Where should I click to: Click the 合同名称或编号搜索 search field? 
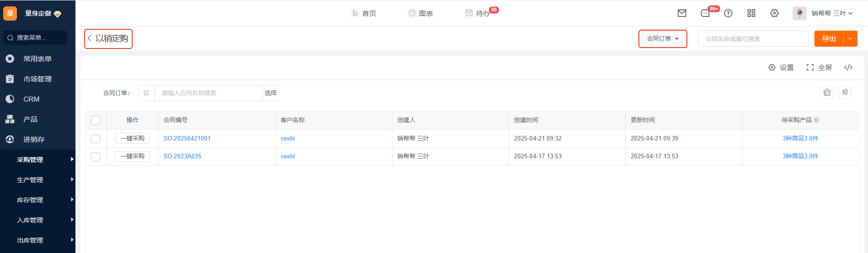click(x=753, y=39)
